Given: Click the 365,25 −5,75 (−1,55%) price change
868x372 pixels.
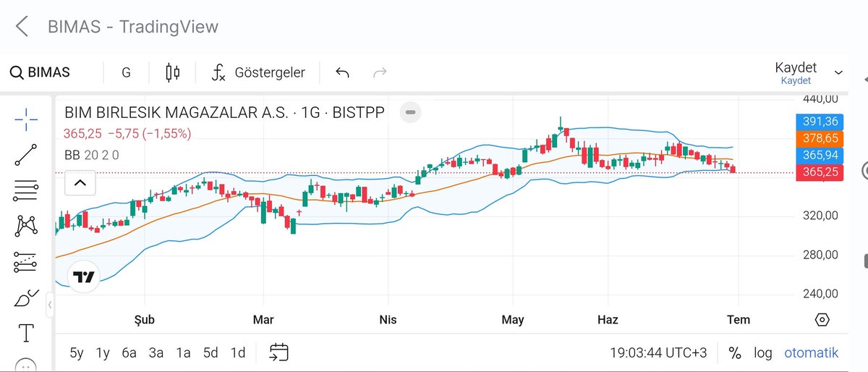Looking at the screenshot, I should pos(127,134).
